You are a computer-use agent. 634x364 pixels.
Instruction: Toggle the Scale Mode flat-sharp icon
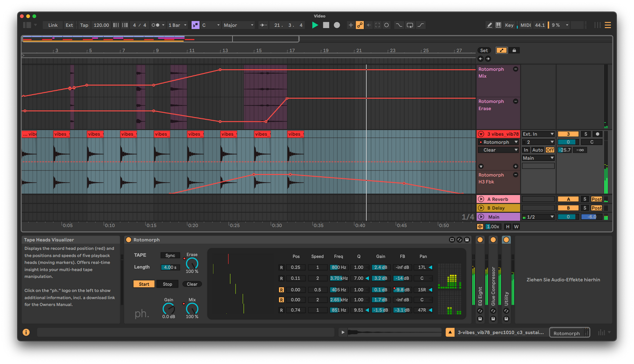[x=196, y=25]
